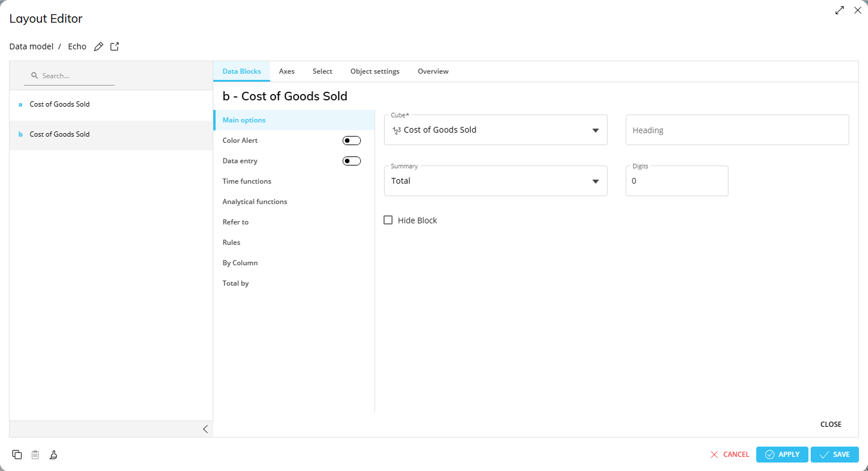Open the Summary dropdown

(496, 181)
